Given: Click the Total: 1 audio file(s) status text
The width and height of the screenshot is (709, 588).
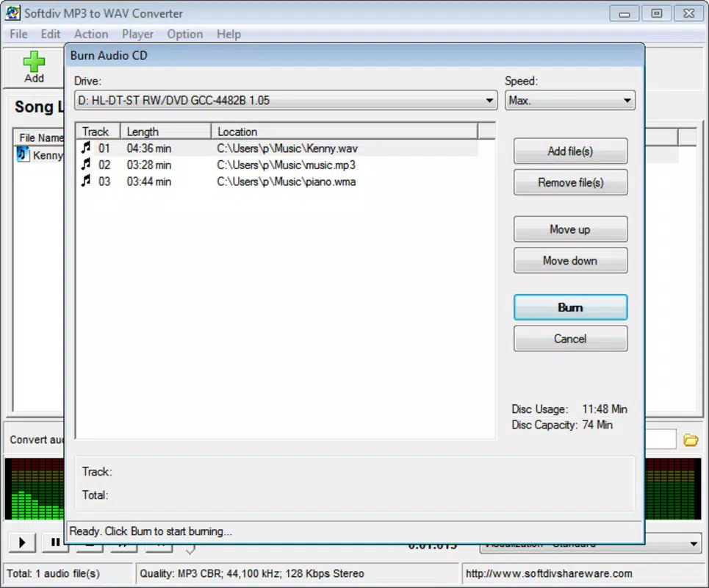Looking at the screenshot, I should (53, 573).
